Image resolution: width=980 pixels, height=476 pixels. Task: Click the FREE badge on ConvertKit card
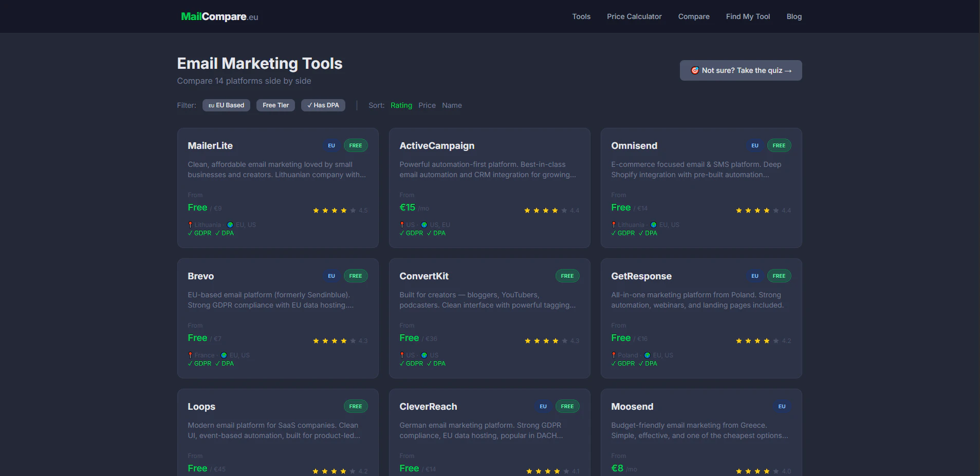point(567,276)
